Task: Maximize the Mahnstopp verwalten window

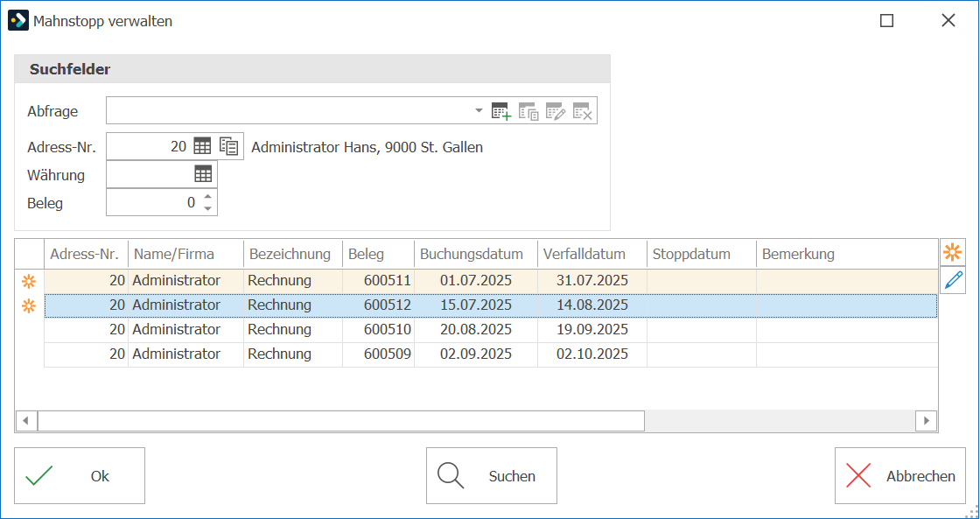Action: (x=886, y=21)
